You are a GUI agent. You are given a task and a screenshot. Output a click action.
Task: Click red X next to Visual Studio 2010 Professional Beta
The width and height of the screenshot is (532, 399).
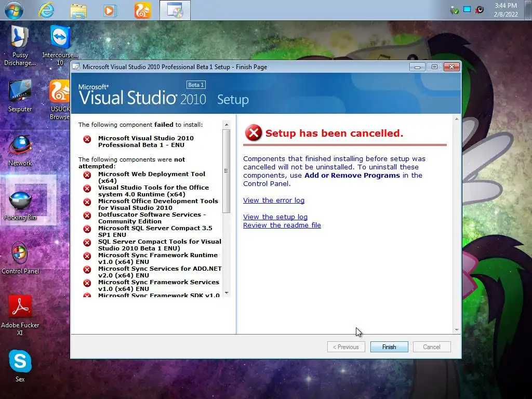[x=87, y=139]
